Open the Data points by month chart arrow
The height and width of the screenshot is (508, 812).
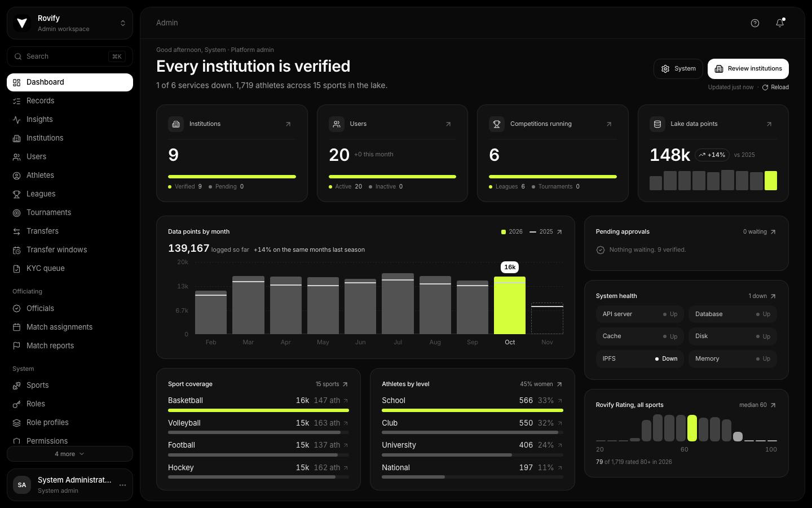[559, 232]
